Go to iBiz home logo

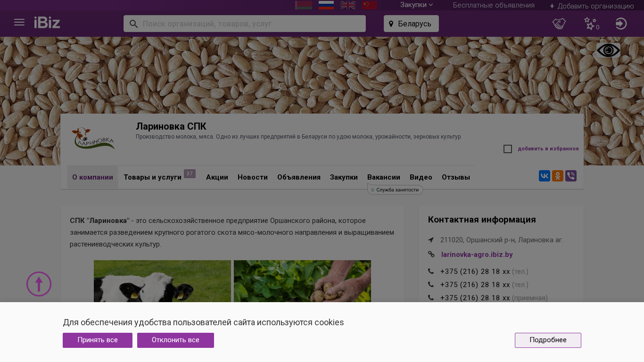tap(47, 23)
